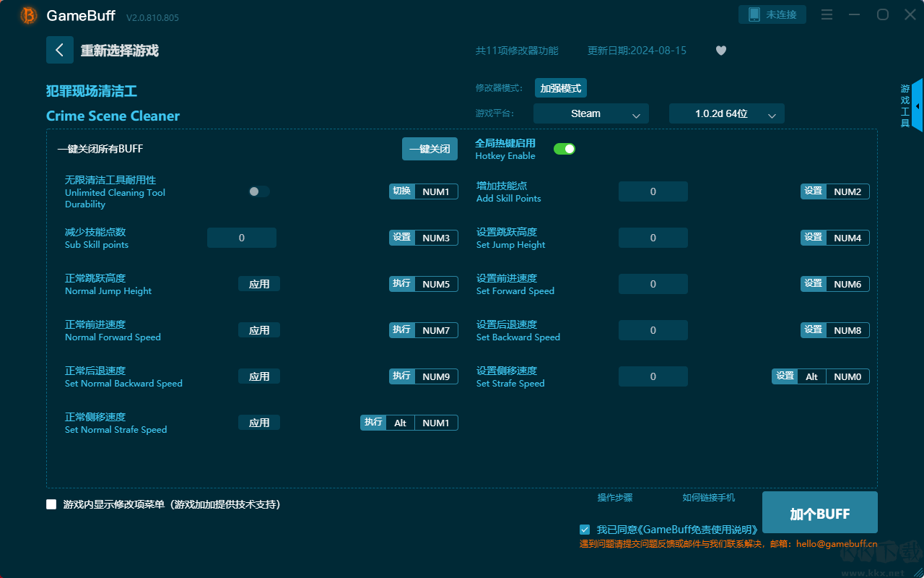924x578 pixels.
Task: Click the 设置 NUM3 hotkey button
Action: 424,238
